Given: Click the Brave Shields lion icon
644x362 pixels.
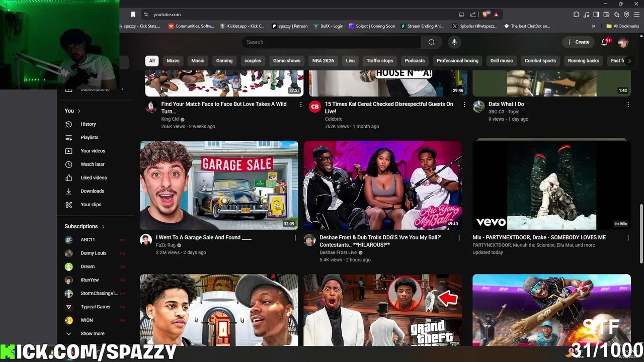Looking at the screenshot, I should tap(486, 15).
